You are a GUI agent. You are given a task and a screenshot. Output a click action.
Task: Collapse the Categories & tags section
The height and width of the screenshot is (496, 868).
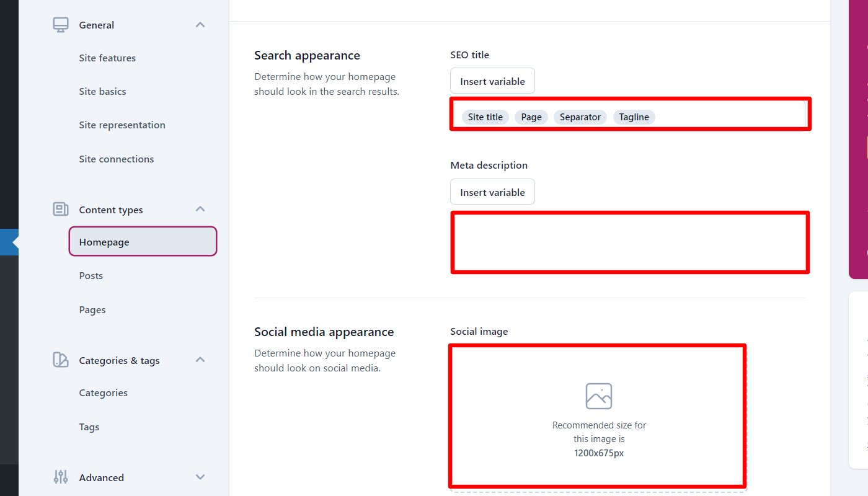[200, 360]
